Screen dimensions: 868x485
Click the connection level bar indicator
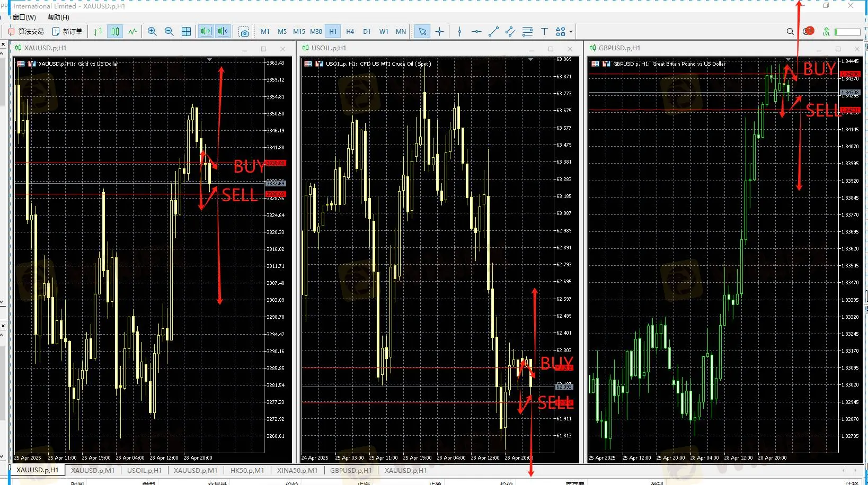click(x=847, y=32)
